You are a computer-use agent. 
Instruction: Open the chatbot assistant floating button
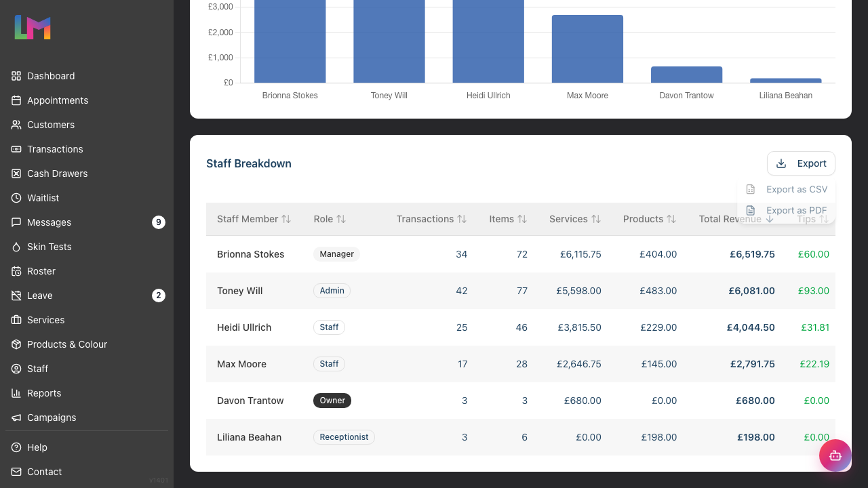[835, 455]
